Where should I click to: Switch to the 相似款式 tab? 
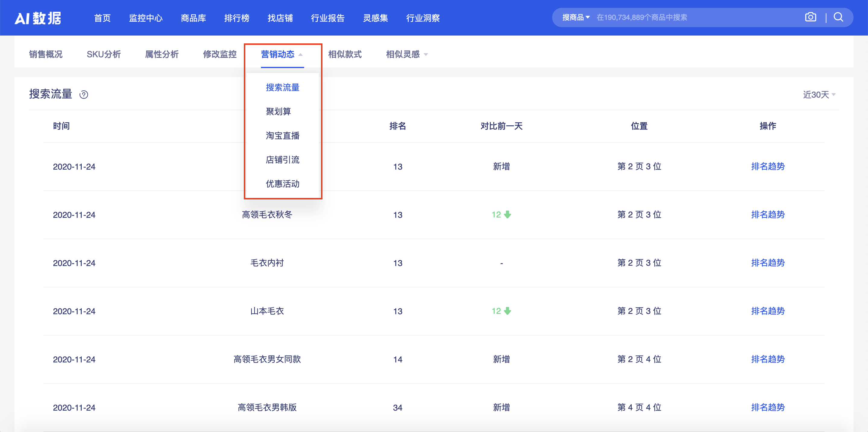point(345,54)
